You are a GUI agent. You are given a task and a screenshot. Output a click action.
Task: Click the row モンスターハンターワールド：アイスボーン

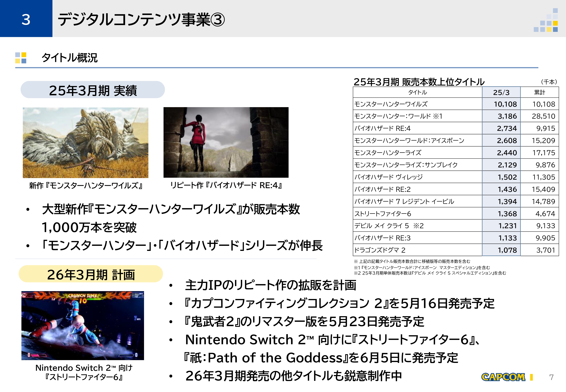[x=456, y=140]
